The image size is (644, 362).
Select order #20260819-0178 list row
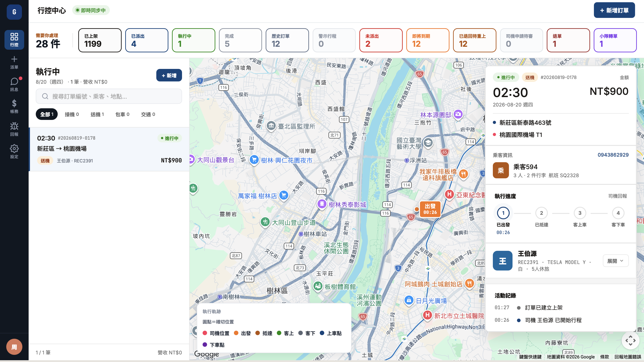pos(109,149)
